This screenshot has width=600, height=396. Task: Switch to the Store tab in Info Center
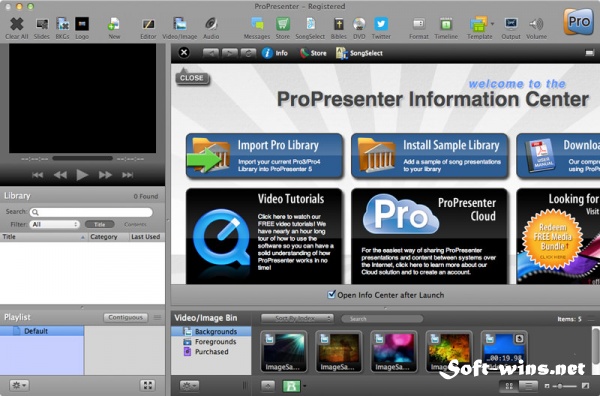[313, 53]
